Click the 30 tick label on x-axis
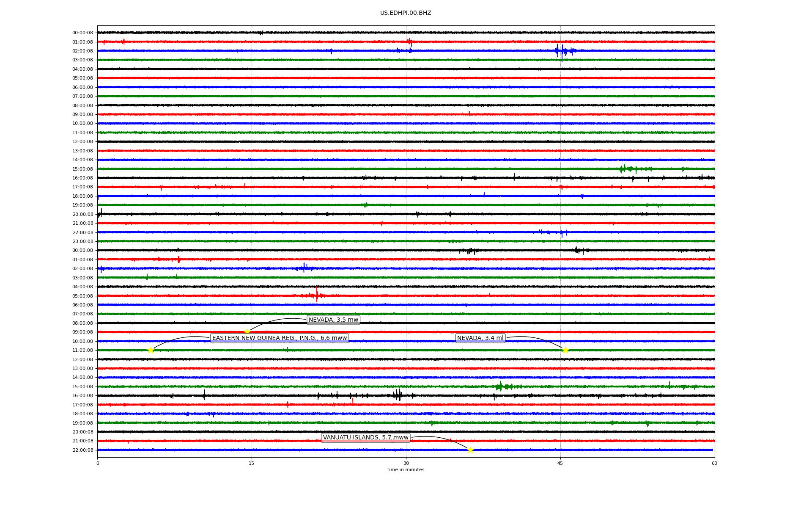The image size is (812, 508). pyautogui.click(x=406, y=463)
